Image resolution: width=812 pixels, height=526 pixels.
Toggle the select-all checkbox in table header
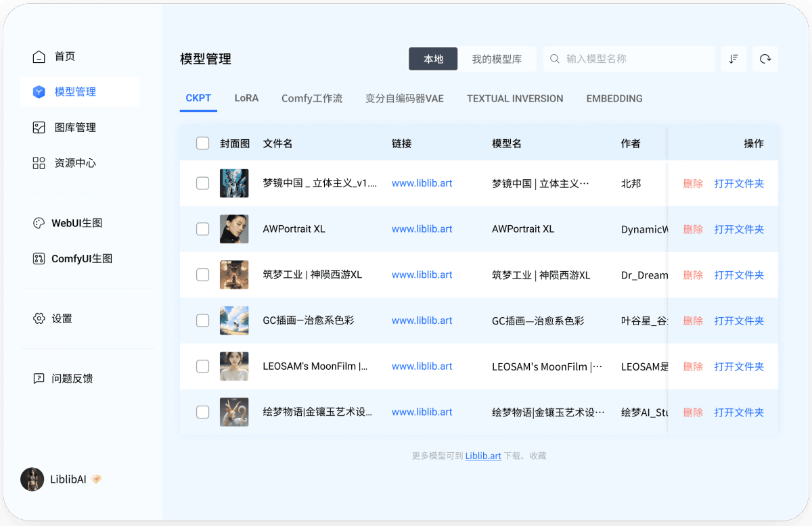coord(202,143)
